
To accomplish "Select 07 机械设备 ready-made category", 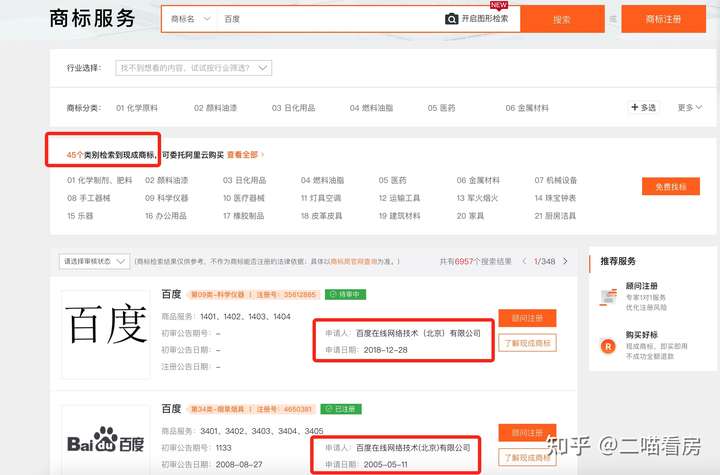I will pos(556,180).
